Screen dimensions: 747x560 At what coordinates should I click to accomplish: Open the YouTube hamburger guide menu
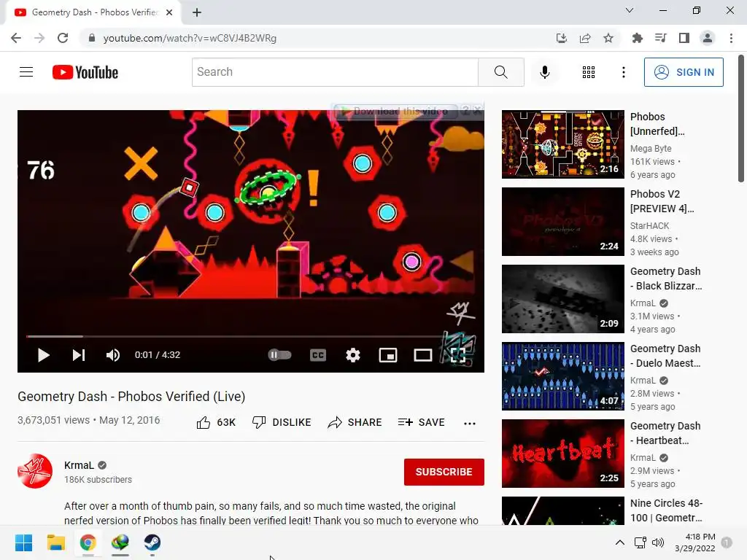pos(26,72)
